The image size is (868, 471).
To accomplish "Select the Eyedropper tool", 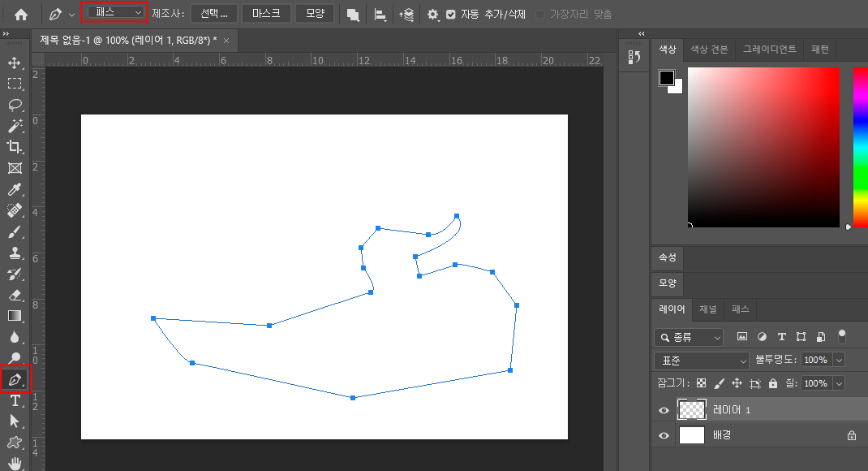I will pyautogui.click(x=15, y=190).
